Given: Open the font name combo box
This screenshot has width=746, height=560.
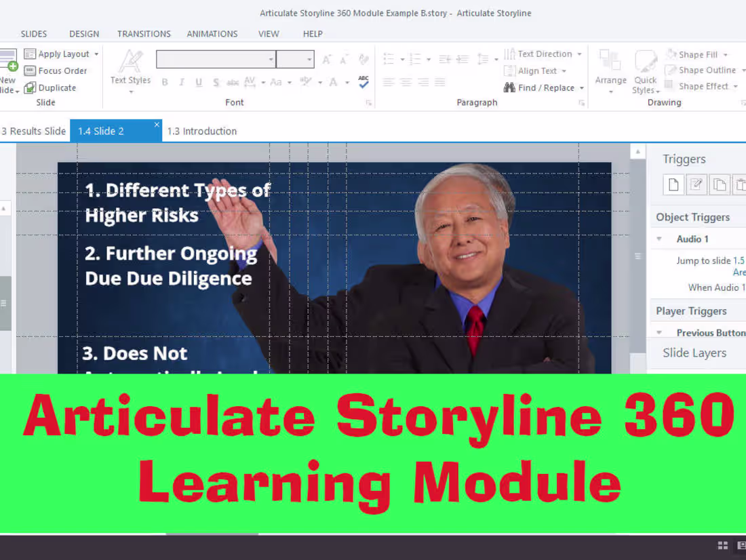Looking at the screenshot, I should point(216,60).
